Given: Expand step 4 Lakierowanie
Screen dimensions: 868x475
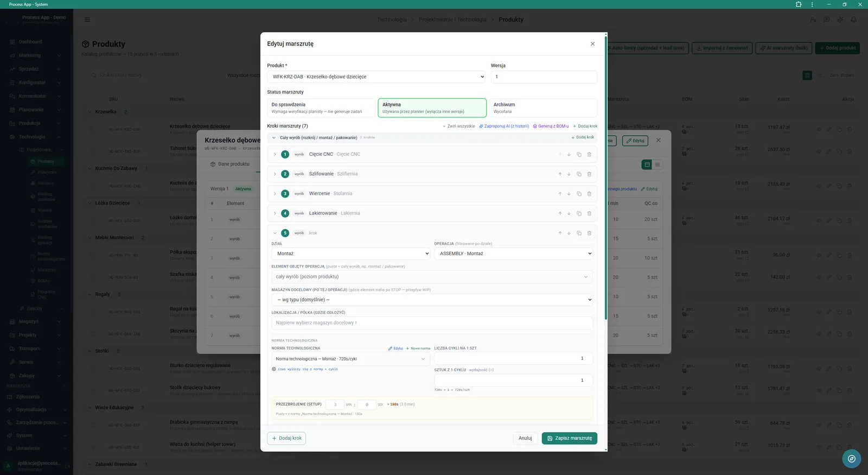Looking at the screenshot, I should pyautogui.click(x=275, y=213).
